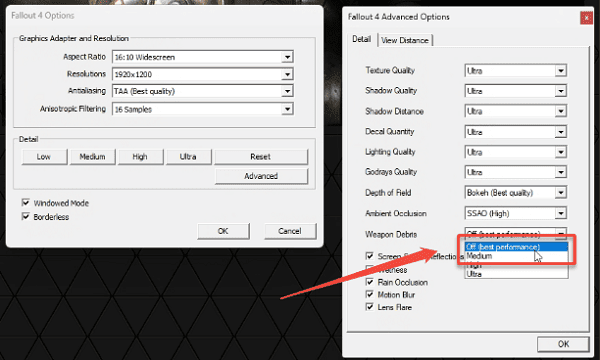600x360 pixels.
Task: Switch to the View Distance tab
Action: 405,40
